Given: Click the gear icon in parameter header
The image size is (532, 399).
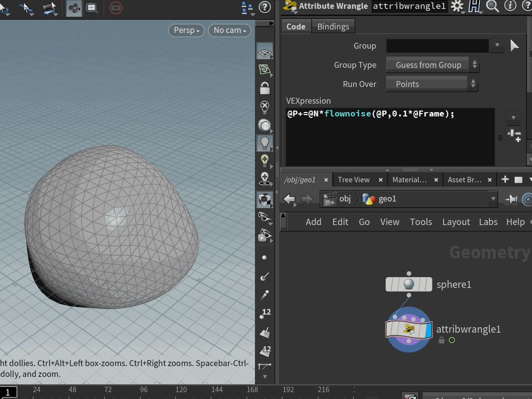Looking at the screenshot, I should [457, 6].
